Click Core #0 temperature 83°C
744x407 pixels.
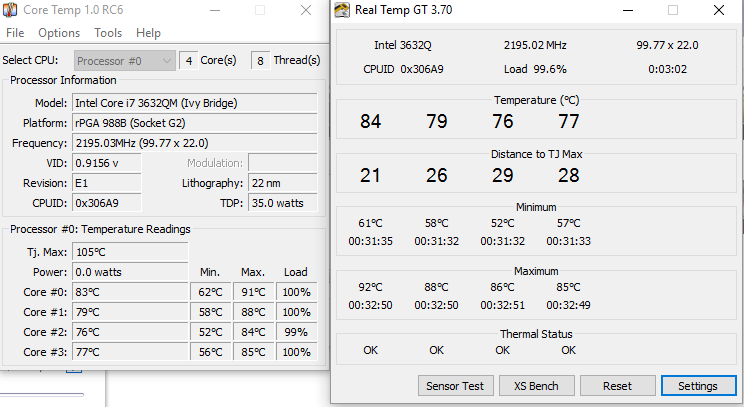[130, 292]
